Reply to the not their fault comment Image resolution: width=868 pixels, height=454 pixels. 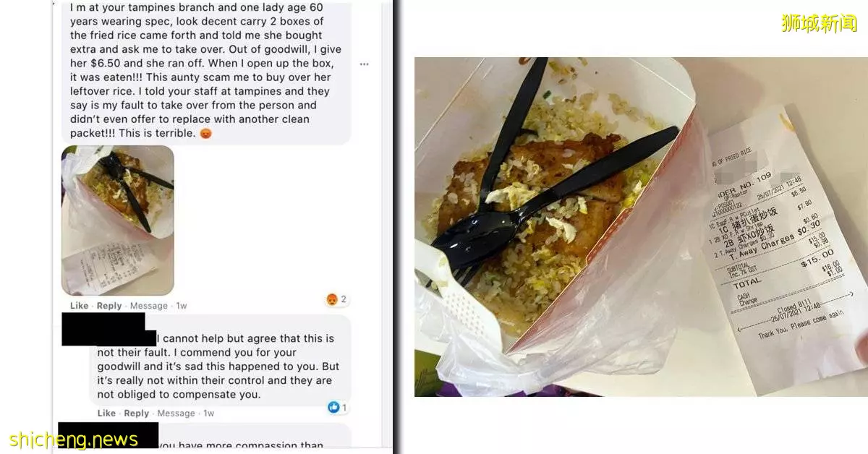point(137,413)
